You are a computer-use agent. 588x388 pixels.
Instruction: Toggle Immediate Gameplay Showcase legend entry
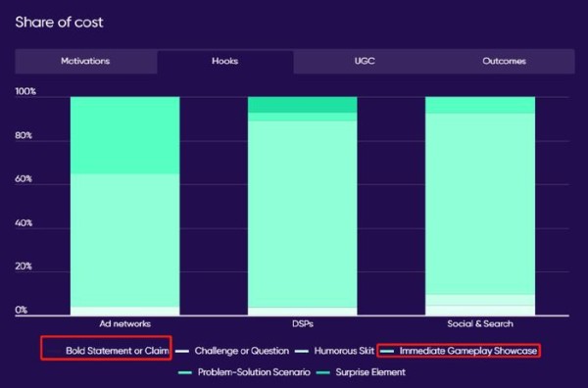coord(459,351)
